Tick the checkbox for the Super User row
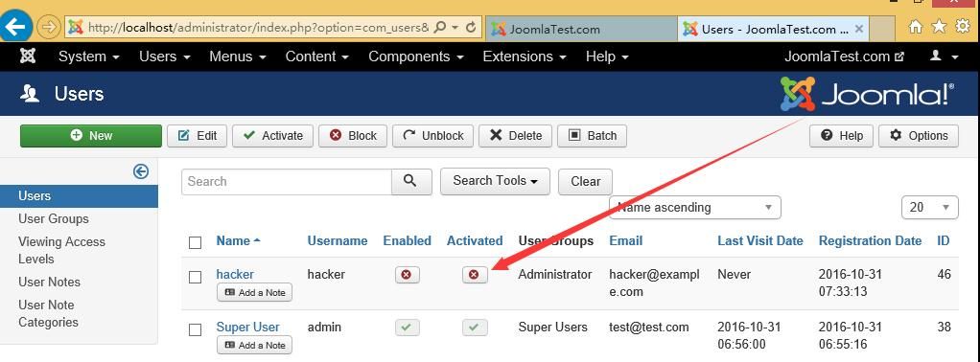980x362 pixels. click(196, 329)
